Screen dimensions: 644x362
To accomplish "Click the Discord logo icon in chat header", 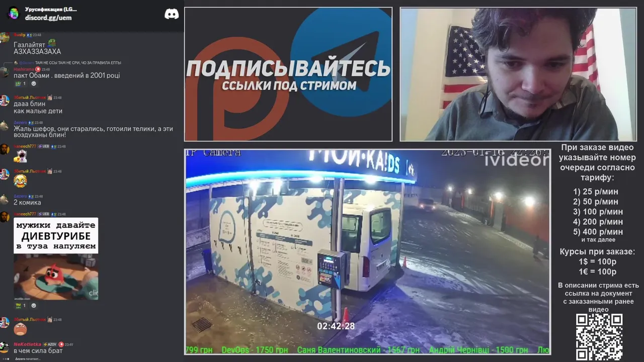I will [172, 14].
